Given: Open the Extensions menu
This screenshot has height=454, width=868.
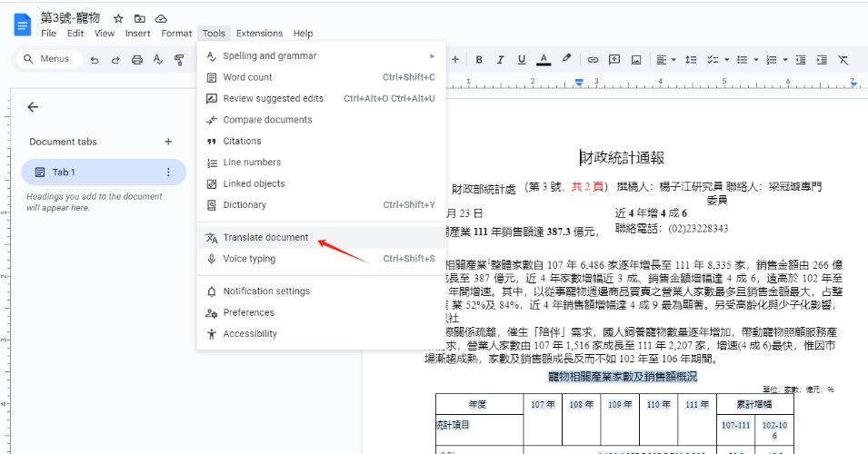Looking at the screenshot, I should click(259, 34).
